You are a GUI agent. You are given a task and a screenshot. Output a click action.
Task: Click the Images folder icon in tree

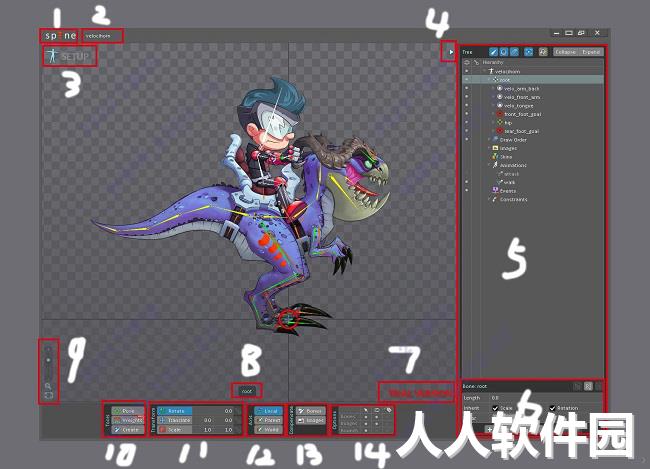point(495,148)
